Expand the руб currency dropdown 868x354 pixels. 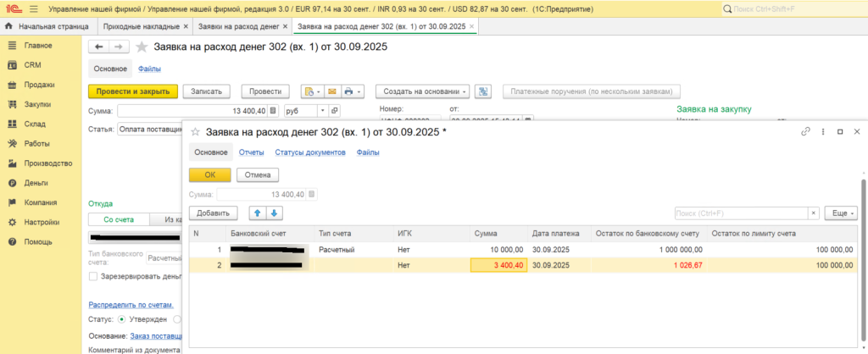point(322,111)
